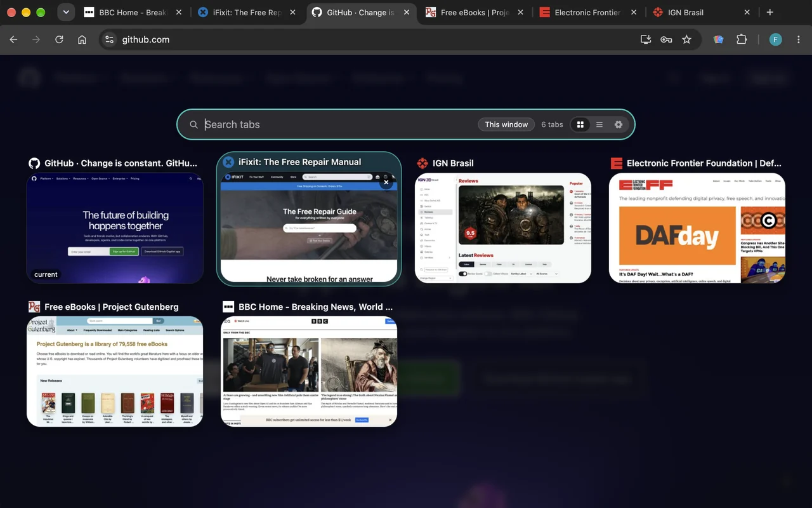The image size is (812, 508).
Task: Close the BBC Home browser tab
Action: [x=179, y=13]
